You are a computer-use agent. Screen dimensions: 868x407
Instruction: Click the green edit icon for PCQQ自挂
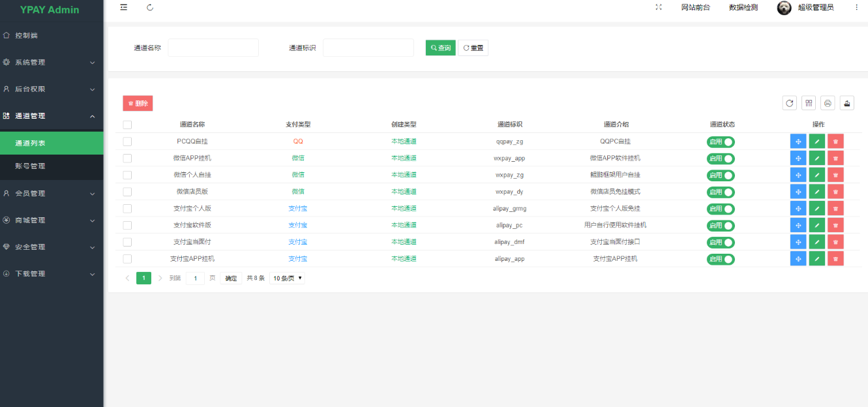coord(816,142)
